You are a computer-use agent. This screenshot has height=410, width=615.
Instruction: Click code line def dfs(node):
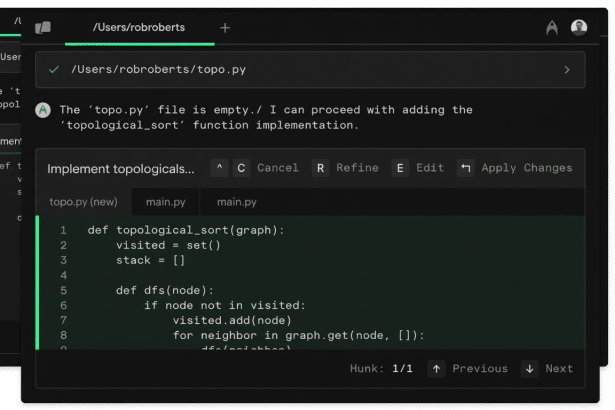(x=165, y=290)
